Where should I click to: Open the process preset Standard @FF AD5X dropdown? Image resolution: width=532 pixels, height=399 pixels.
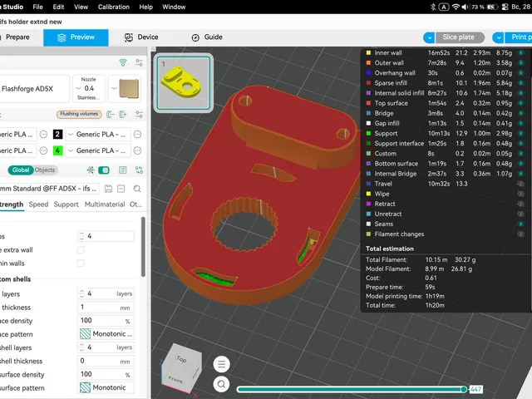click(x=50, y=189)
